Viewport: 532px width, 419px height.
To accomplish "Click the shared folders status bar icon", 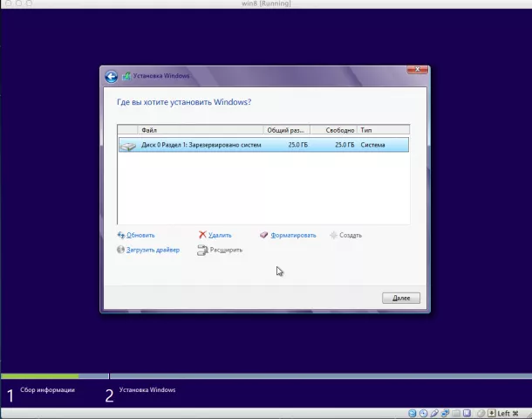I will (456, 413).
